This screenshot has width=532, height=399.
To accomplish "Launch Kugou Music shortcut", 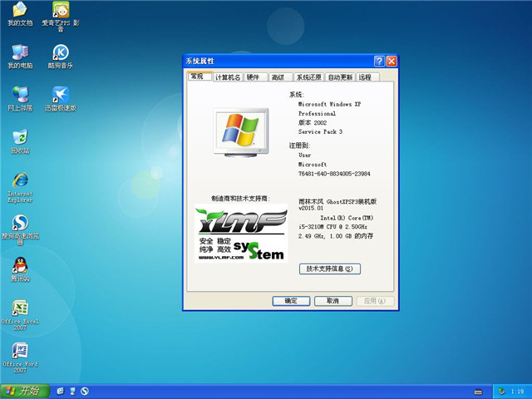I will click(x=61, y=57).
